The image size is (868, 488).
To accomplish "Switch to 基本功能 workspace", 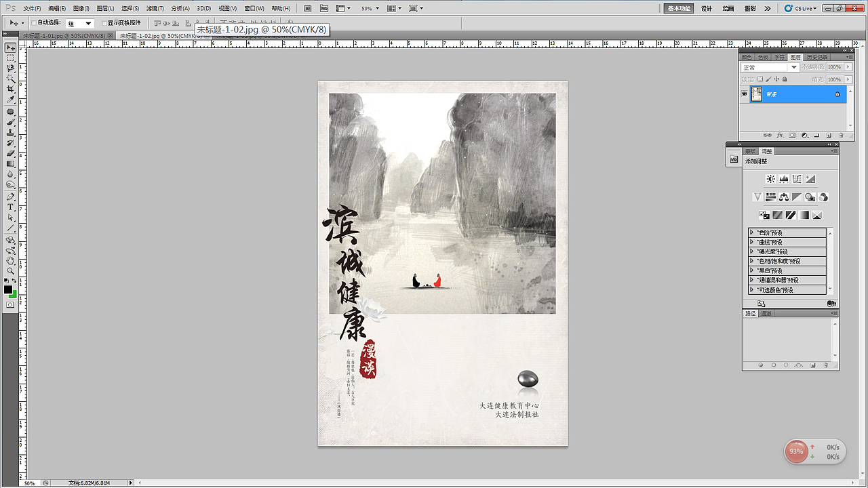I will tap(679, 8).
